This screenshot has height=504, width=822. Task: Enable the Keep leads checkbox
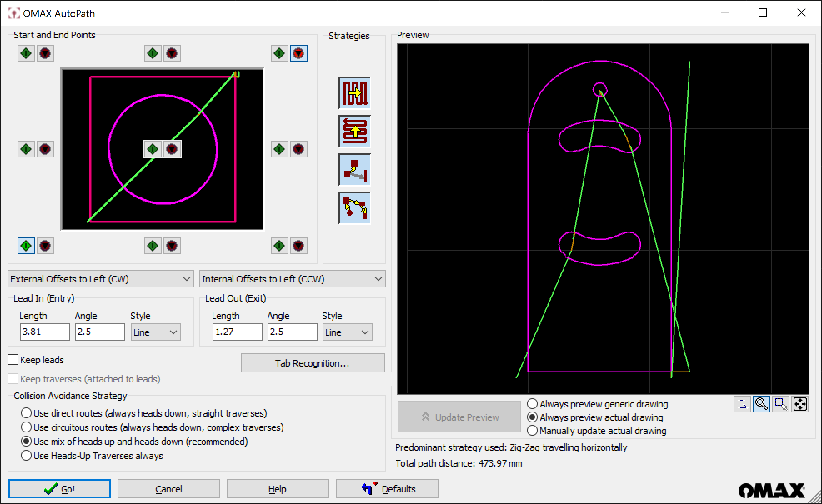(x=13, y=360)
